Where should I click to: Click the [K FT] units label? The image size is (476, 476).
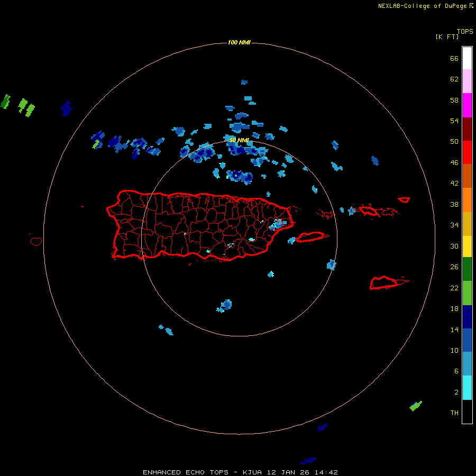pos(447,36)
